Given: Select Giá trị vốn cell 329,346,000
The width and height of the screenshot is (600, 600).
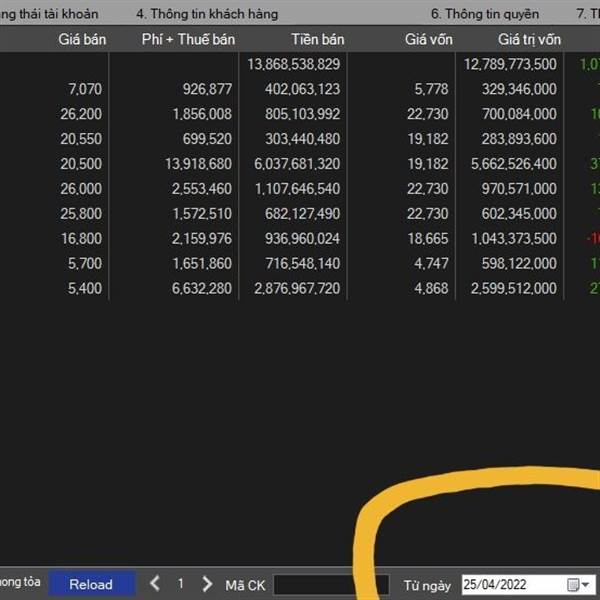Looking at the screenshot, I should point(519,89).
